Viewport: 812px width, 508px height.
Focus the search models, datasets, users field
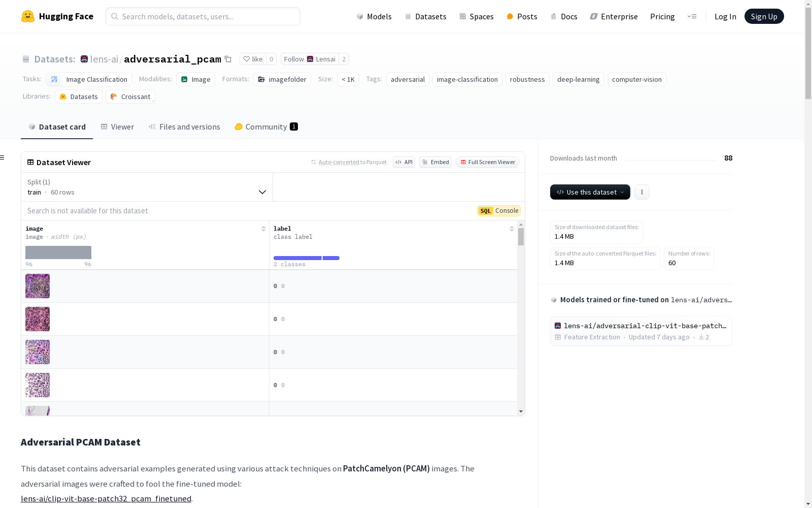[203, 16]
